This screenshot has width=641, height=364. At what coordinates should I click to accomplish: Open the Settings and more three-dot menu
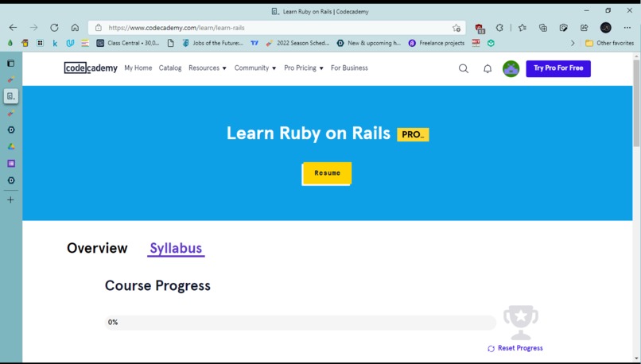pos(627,28)
